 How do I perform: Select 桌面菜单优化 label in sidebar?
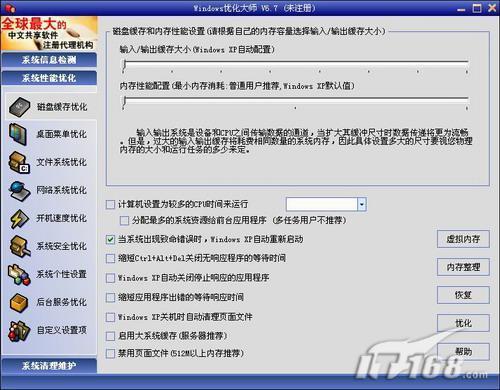pos(62,134)
